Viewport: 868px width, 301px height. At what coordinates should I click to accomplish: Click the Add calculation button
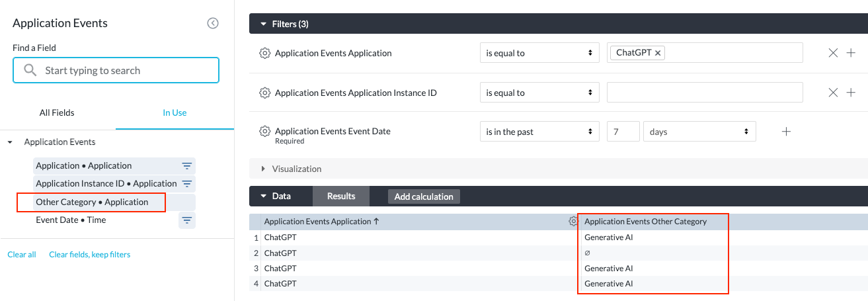coord(424,196)
